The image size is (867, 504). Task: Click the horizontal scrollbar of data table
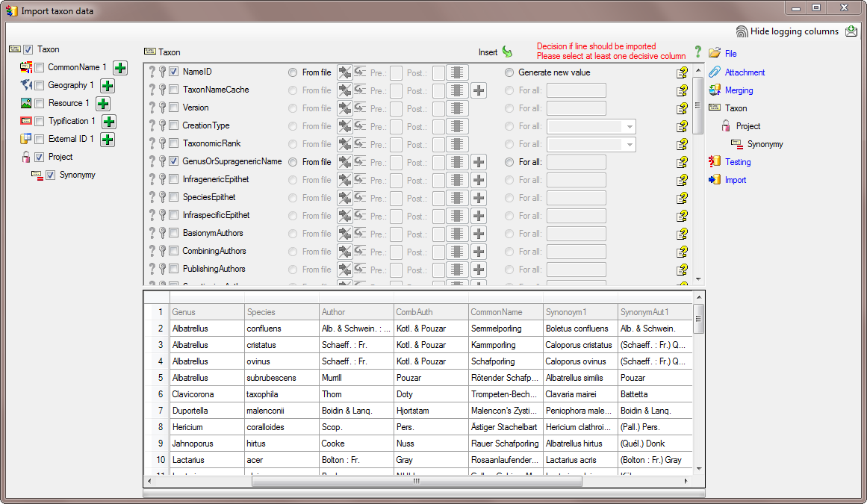[x=416, y=482]
